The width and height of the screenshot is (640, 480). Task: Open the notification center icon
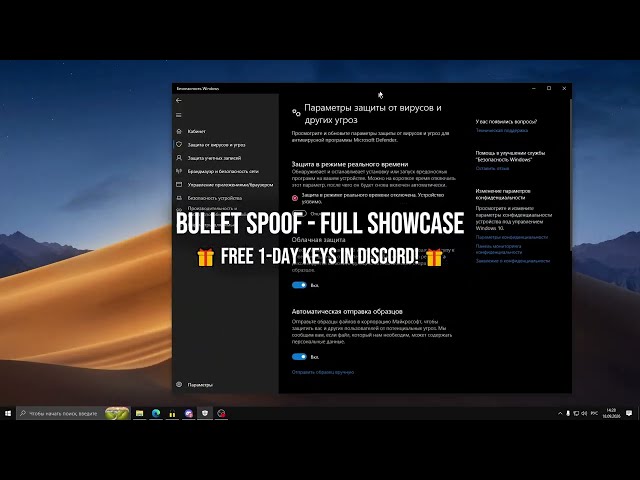[629, 413]
